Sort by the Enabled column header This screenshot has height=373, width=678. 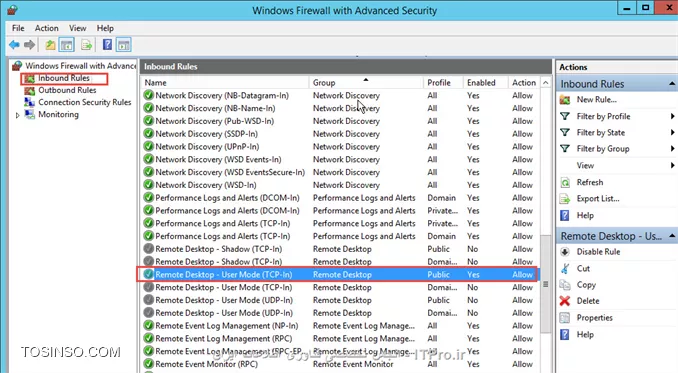click(485, 82)
